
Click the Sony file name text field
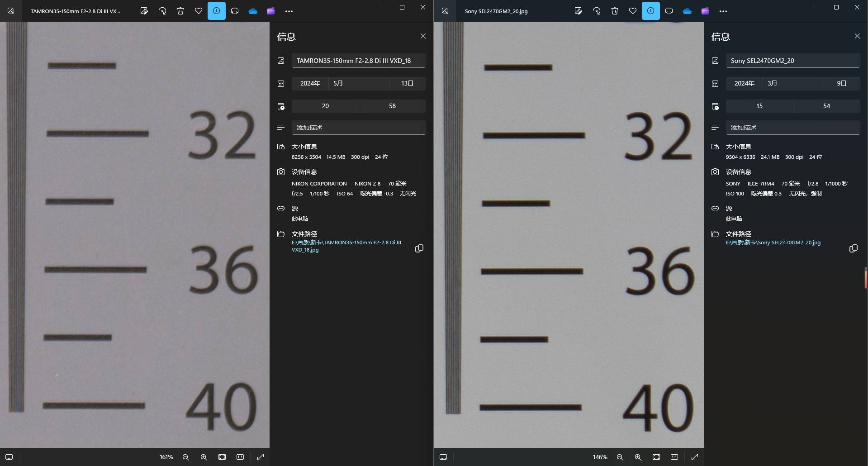[792, 61]
